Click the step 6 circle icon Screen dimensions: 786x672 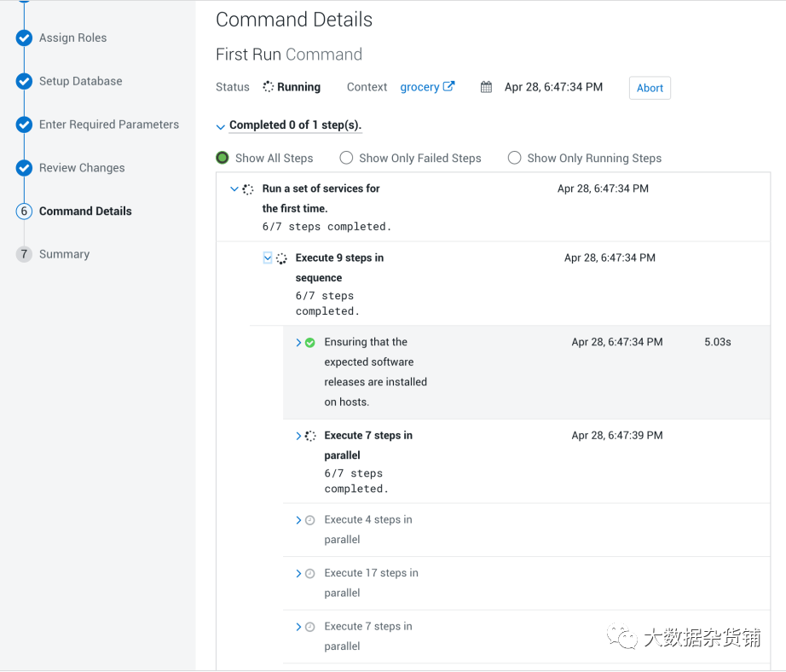tap(24, 211)
